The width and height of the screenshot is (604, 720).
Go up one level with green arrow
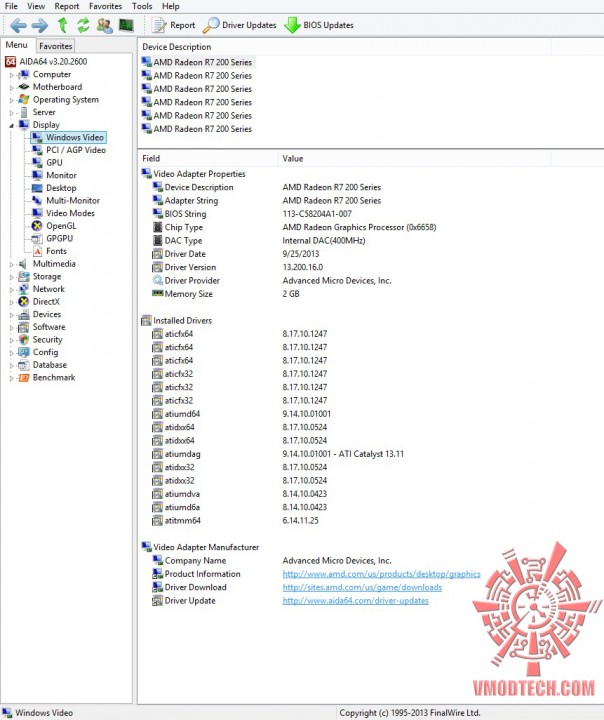[x=62, y=25]
